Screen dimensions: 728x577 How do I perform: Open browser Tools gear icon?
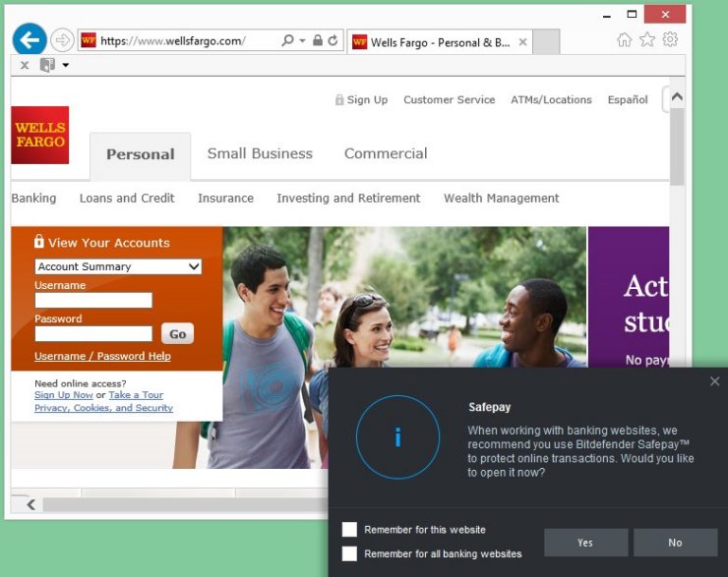(670, 39)
